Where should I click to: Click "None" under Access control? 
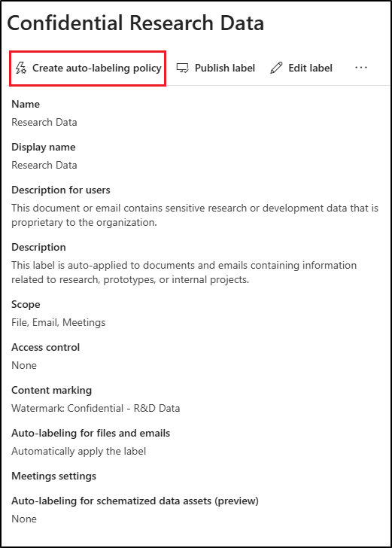[x=24, y=366]
